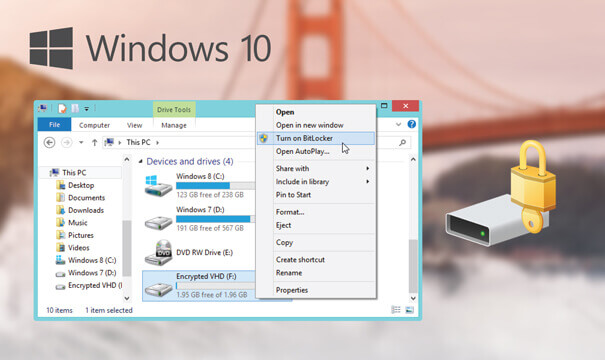Viewport: 605px width, 360px height.
Task: Click the Drive Tools contextual tab
Action: pyautogui.click(x=174, y=110)
